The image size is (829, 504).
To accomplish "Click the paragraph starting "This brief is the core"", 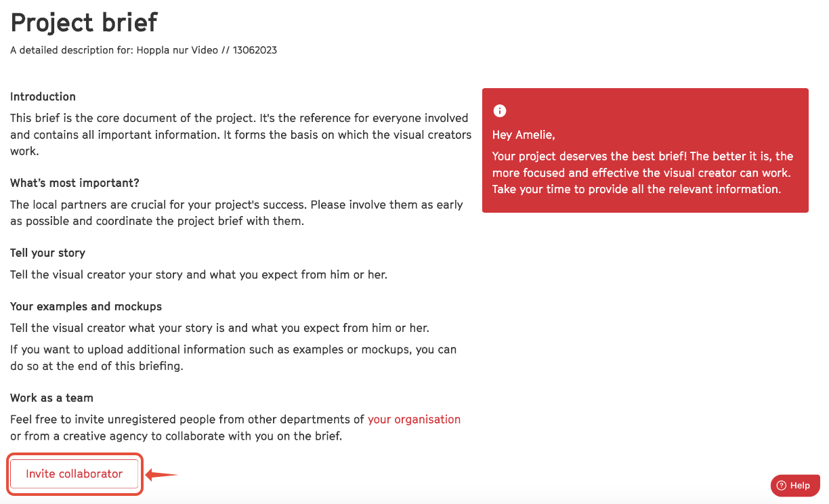I will 240,134.
